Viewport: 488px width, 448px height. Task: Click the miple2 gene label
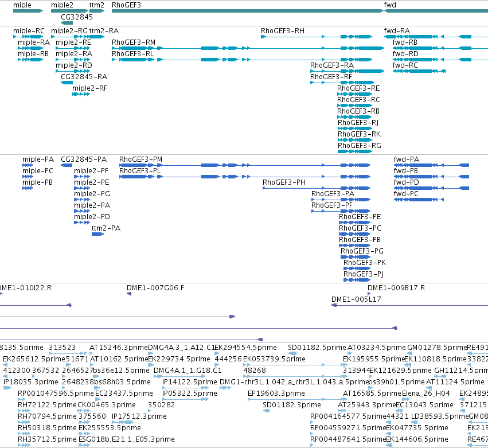coord(62,5)
